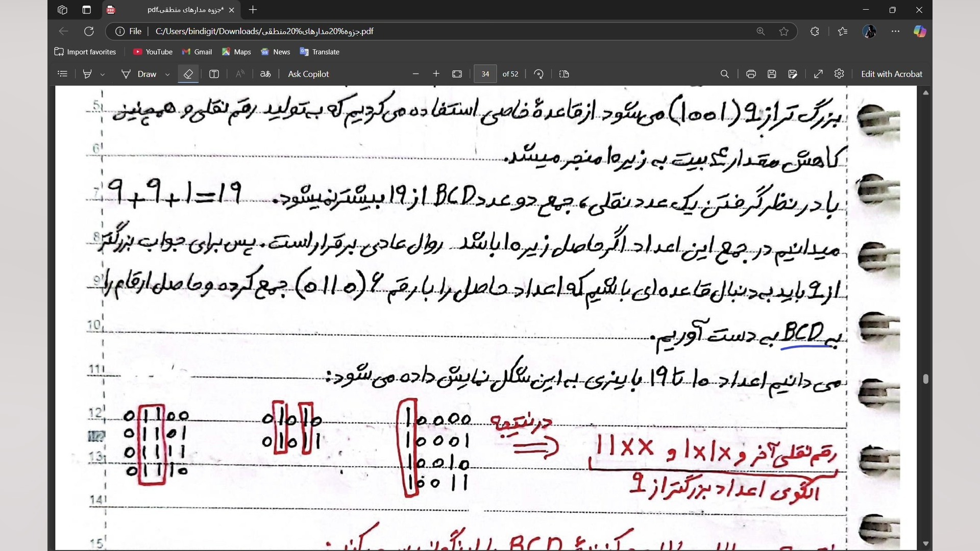This screenshot has width=980, height=551.
Task: Rotate the PDF page
Action: click(538, 74)
